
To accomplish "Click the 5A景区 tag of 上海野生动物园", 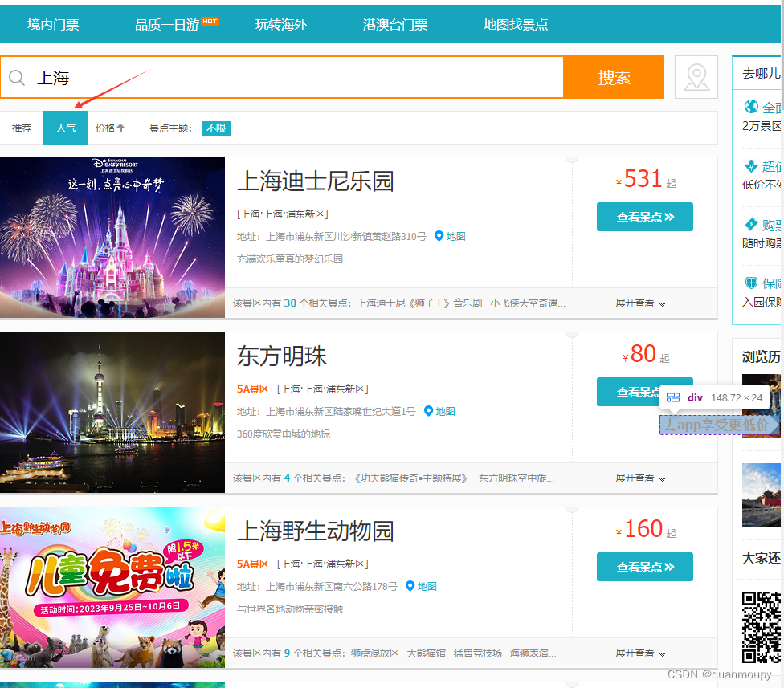I will (x=252, y=564).
